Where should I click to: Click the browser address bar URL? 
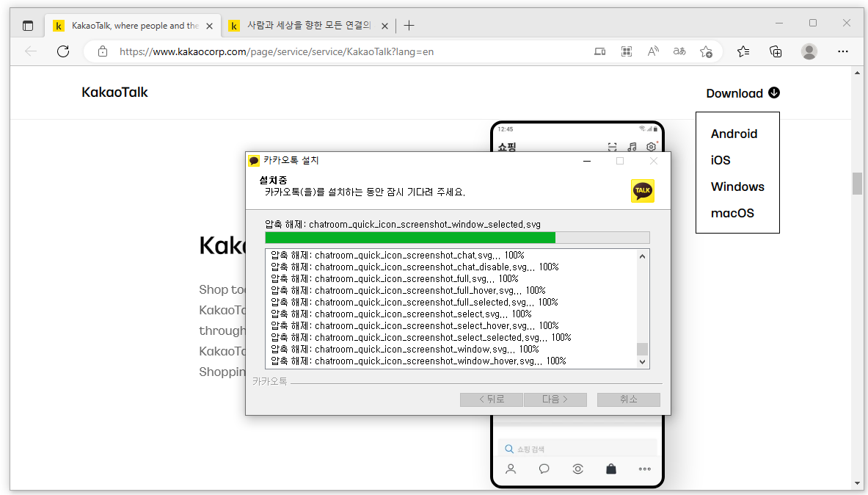(277, 51)
